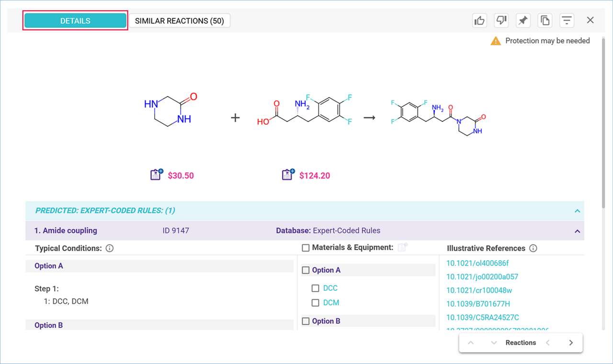Image resolution: width=613 pixels, height=364 pixels.
Task: Enable the DCM checkbox
Action: coord(315,303)
